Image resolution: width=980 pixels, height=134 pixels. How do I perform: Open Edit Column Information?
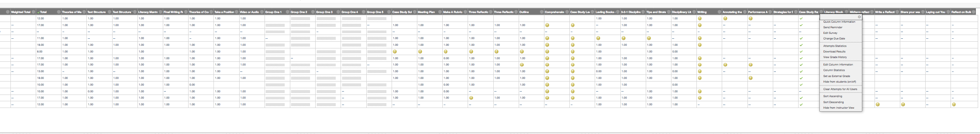(x=838, y=64)
